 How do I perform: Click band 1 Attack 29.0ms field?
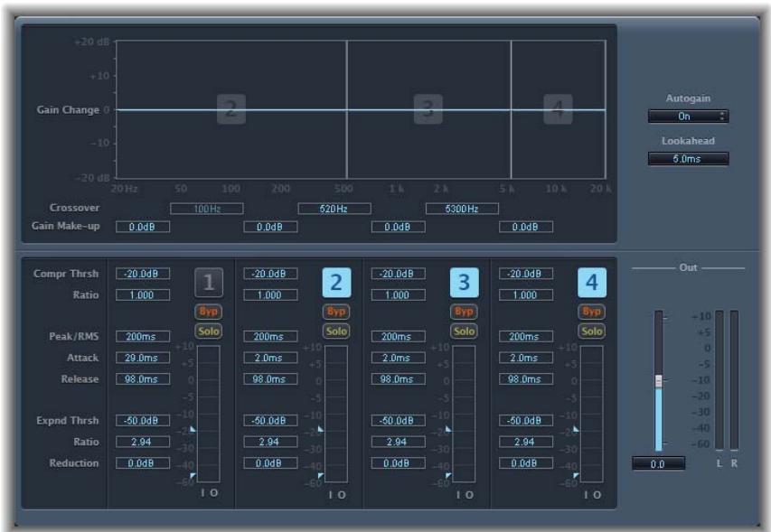point(143,358)
